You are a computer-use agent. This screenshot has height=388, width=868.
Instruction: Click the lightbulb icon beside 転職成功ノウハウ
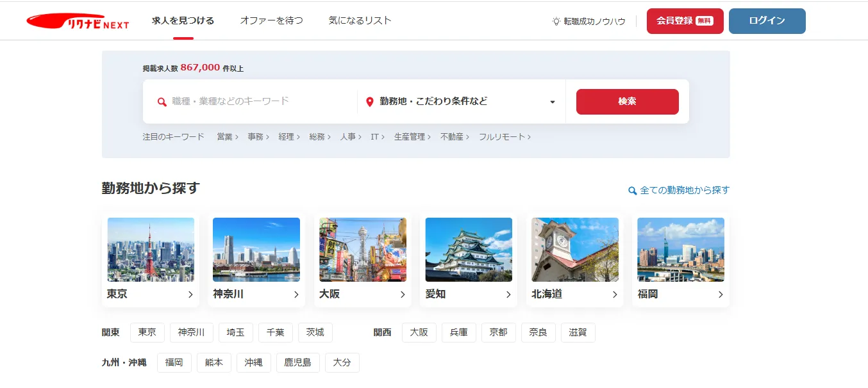pos(556,21)
